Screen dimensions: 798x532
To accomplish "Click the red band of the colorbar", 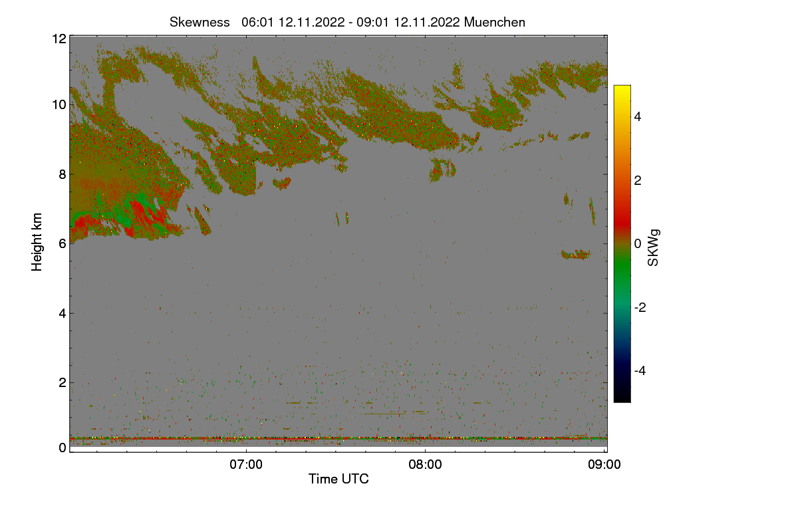I will click(622, 221).
